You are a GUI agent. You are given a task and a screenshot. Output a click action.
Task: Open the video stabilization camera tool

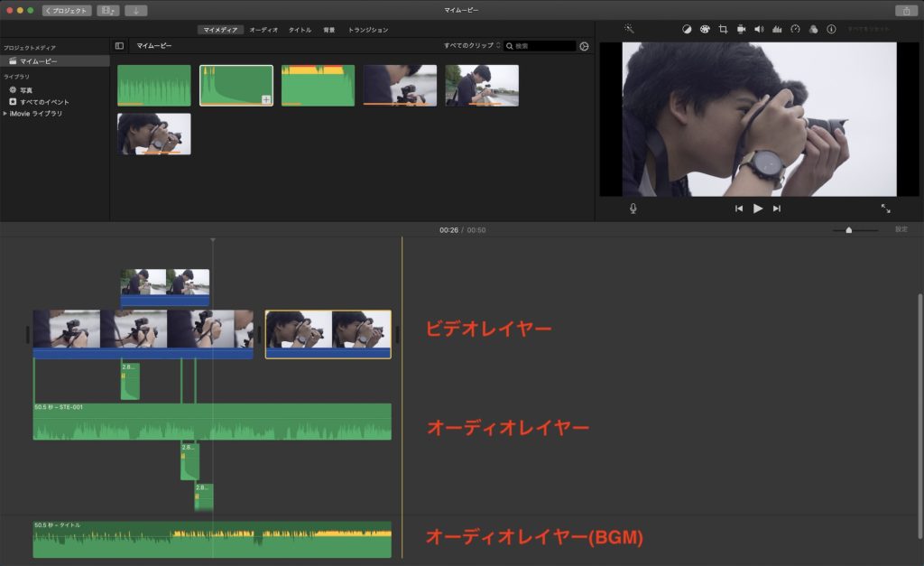point(741,29)
